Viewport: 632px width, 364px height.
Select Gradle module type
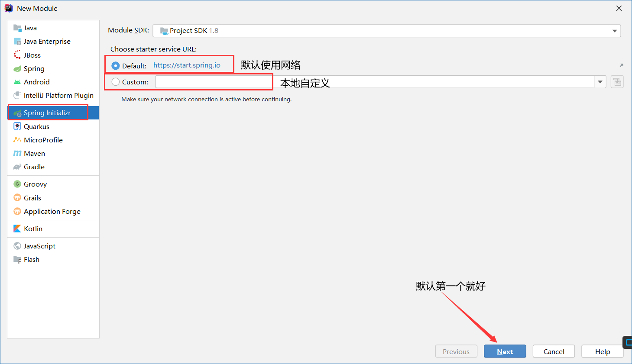(53, 167)
